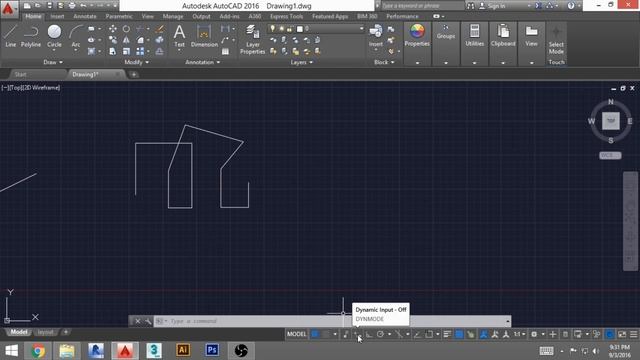The height and width of the screenshot is (360, 640).
Task: Select the Stretch tool
Action: 113,51
